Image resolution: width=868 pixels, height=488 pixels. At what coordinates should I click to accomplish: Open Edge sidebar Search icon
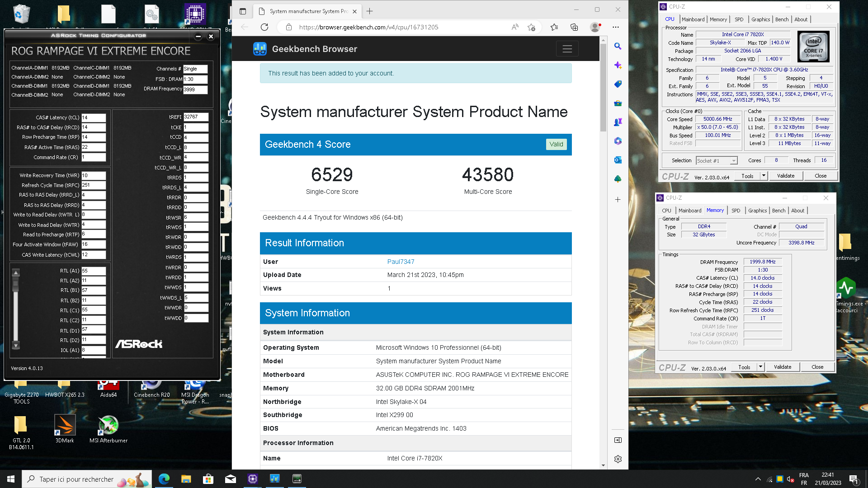pos(618,46)
